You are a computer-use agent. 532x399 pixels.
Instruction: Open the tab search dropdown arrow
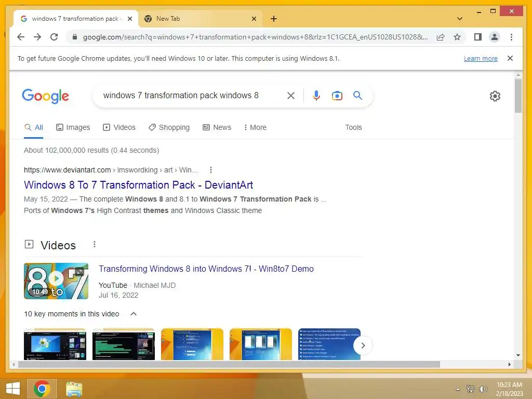[x=459, y=19]
